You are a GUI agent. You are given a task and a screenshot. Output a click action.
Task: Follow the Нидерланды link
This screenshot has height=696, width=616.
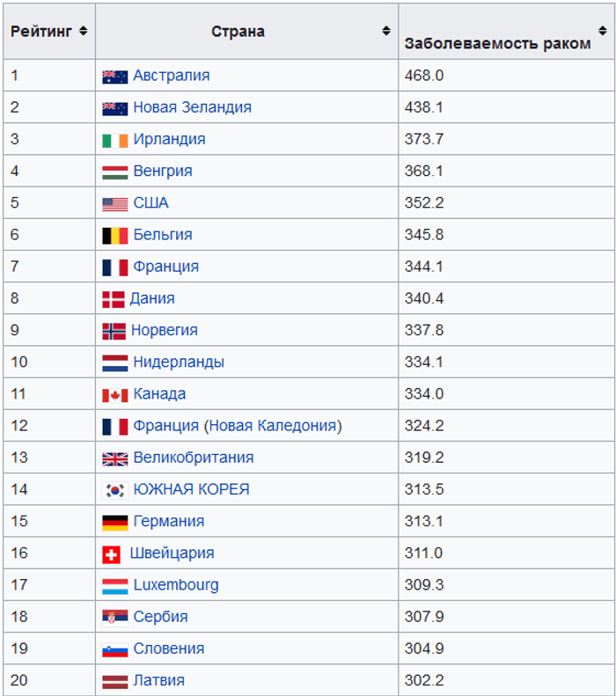pos(178,362)
